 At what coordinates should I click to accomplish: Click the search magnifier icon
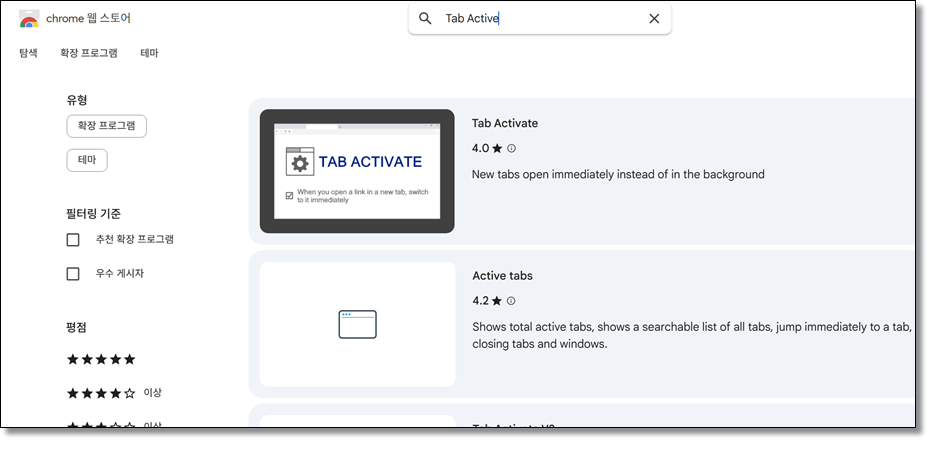click(425, 18)
